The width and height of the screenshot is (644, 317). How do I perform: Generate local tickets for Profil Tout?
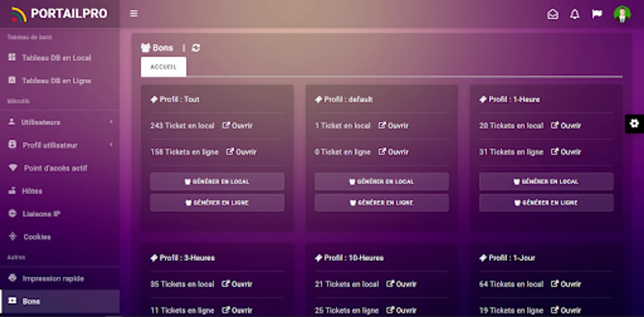tap(217, 181)
